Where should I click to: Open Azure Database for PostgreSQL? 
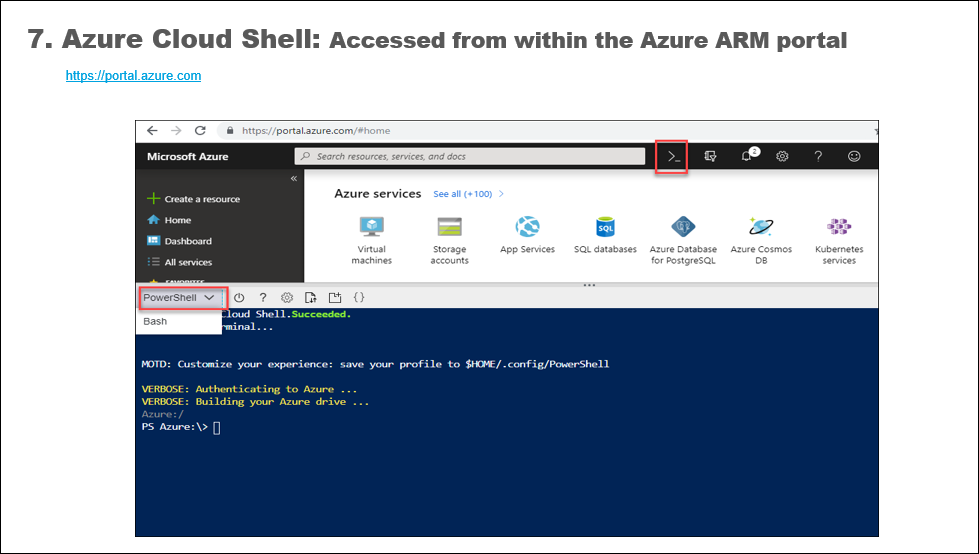pyautogui.click(x=683, y=240)
